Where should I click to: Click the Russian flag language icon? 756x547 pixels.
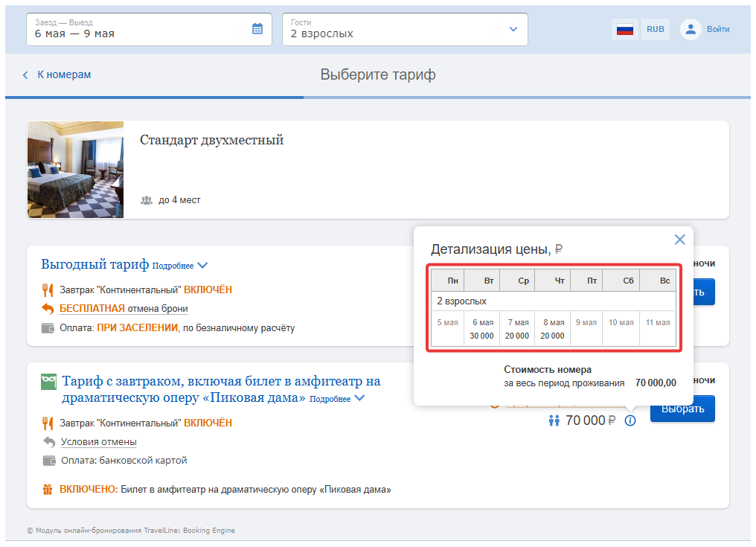(625, 30)
